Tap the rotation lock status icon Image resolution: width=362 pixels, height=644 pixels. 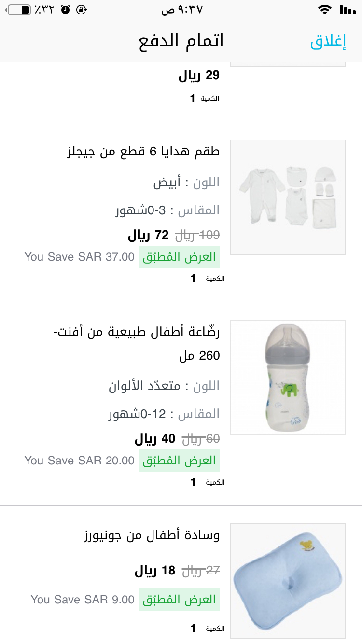82,10
